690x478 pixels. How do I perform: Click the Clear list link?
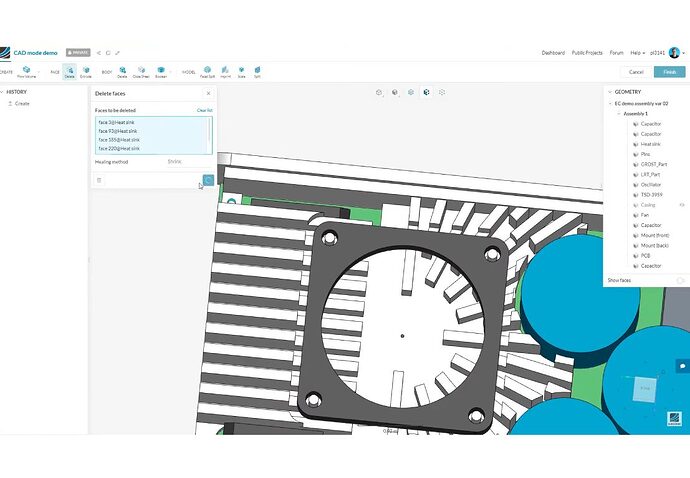(x=205, y=110)
